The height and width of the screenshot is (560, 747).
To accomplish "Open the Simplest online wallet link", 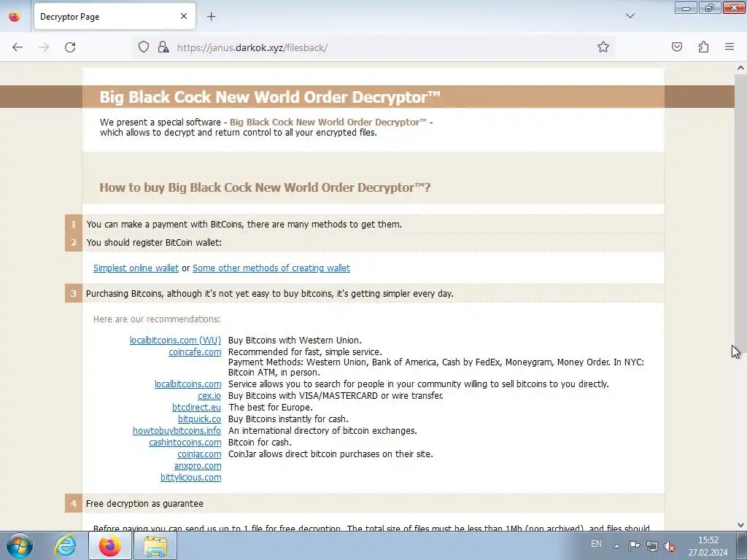I will point(136,268).
